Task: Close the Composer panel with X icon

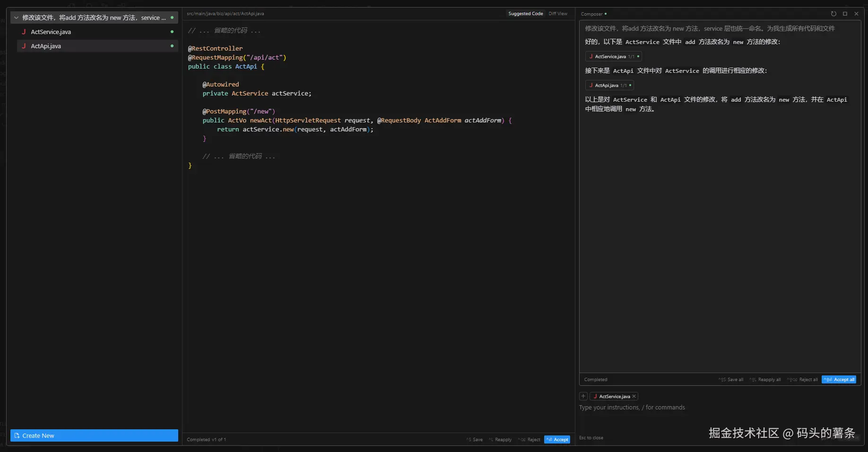Action: click(856, 14)
